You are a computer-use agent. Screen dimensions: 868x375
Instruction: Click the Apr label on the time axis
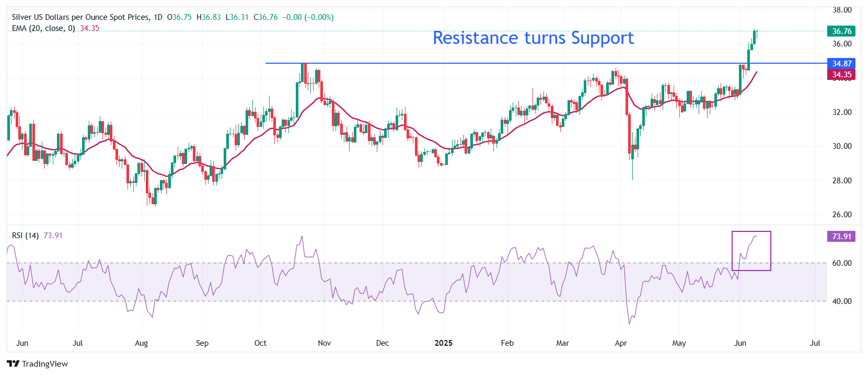(621, 343)
